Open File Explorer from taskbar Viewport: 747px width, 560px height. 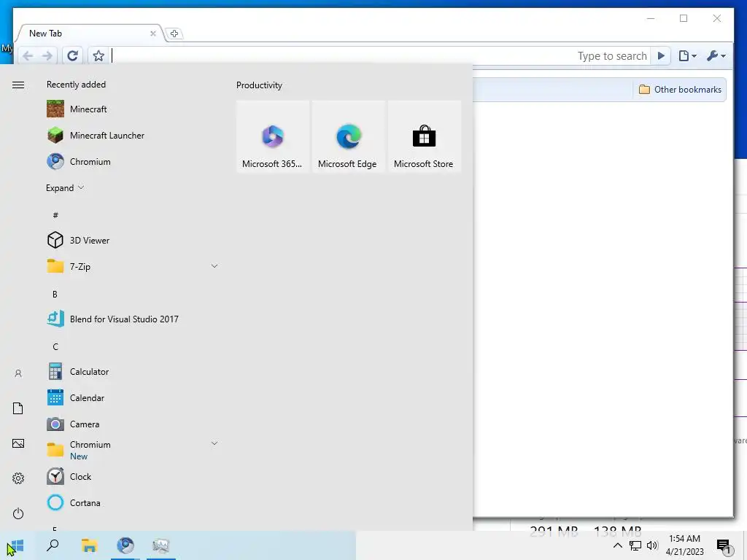(89, 545)
